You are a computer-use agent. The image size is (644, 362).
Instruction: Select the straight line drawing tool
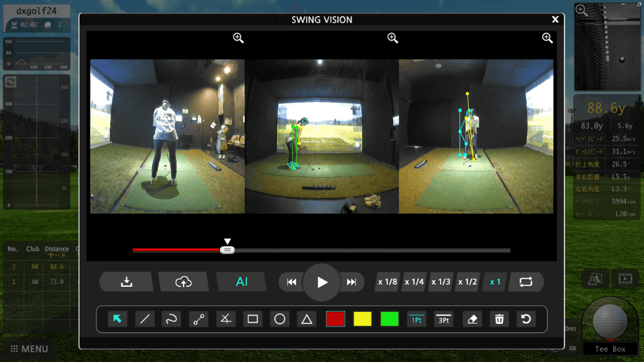point(144,319)
